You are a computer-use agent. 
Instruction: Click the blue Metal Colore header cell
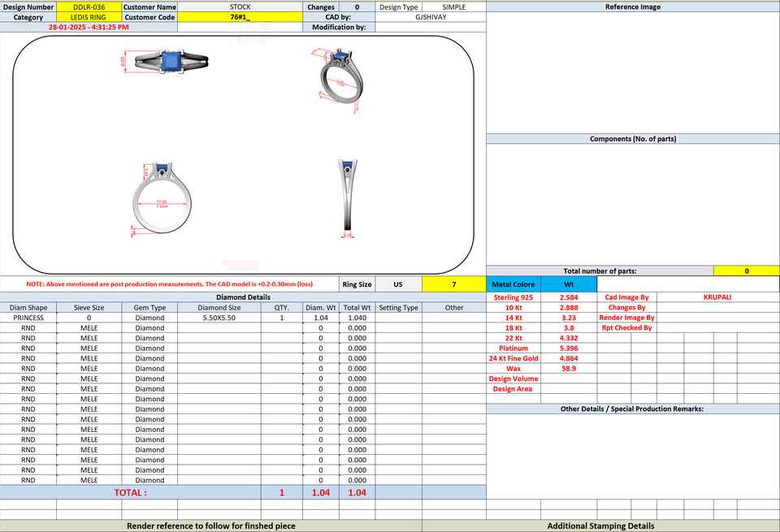point(513,284)
